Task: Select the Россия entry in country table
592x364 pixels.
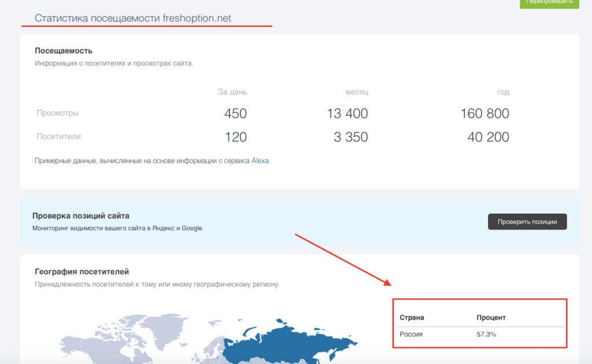Action: tap(411, 335)
